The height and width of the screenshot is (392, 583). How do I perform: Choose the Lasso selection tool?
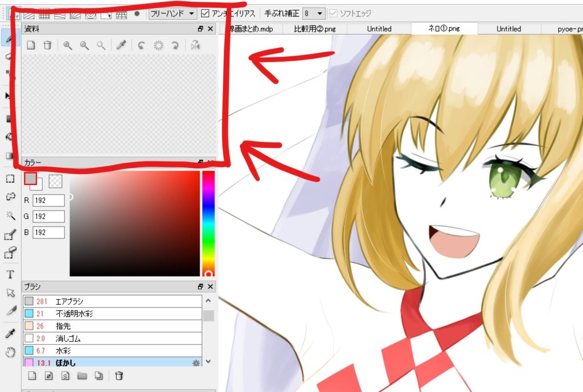tap(10, 197)
